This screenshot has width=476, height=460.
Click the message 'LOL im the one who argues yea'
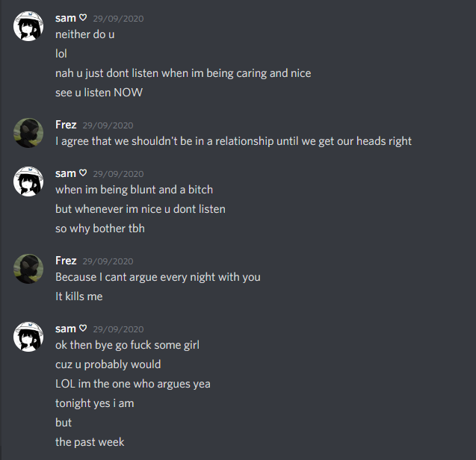[133, 384]
